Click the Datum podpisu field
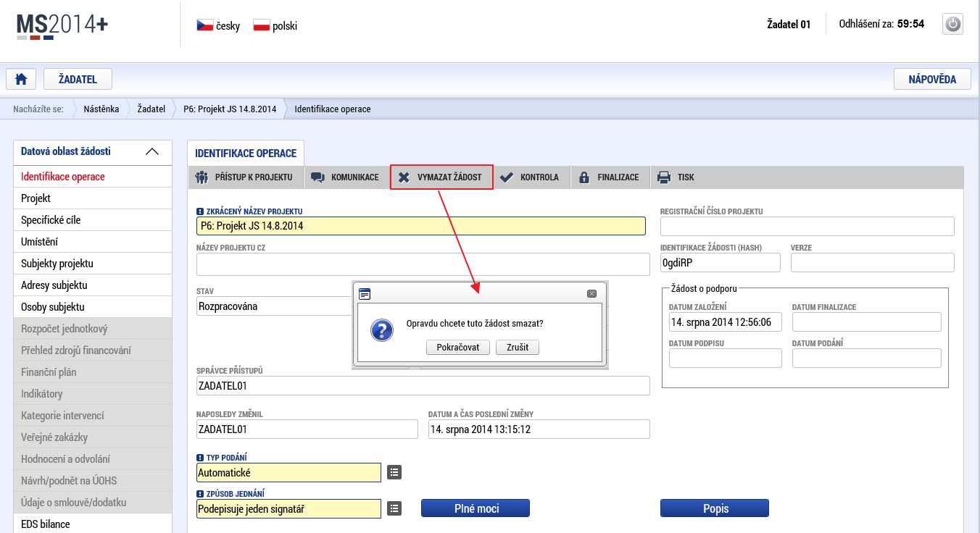 [x=726, y=358]
